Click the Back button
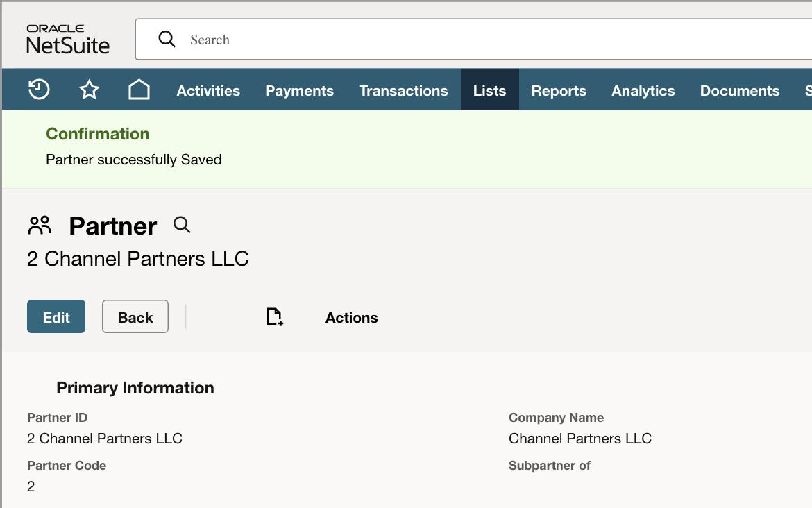This screenshot has height=508, width=812. click(135, 316)
